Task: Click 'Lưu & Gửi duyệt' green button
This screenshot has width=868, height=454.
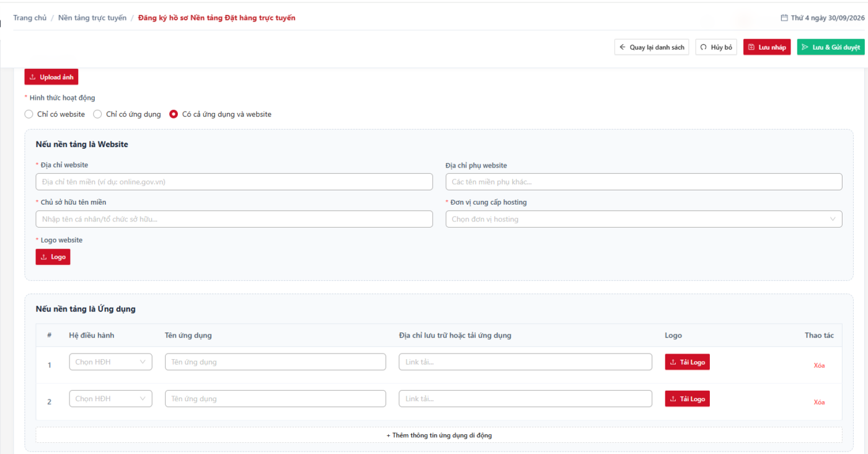Action: 831,47
